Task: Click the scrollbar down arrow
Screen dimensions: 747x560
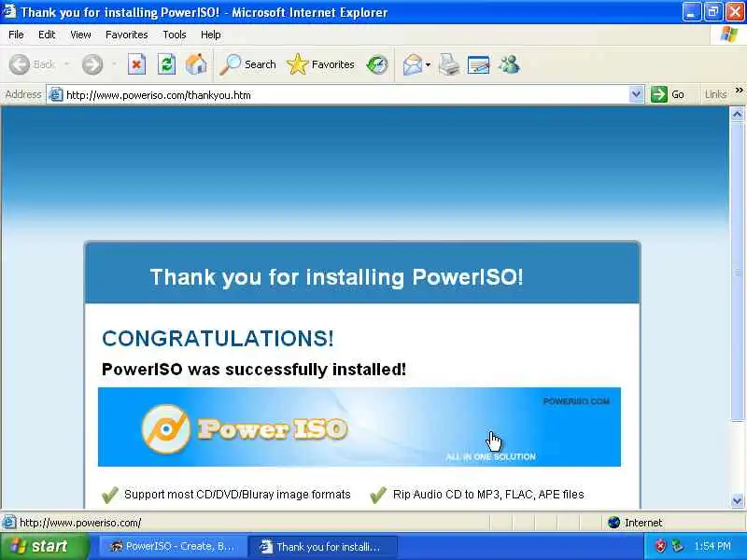Action: click(737, 500)
